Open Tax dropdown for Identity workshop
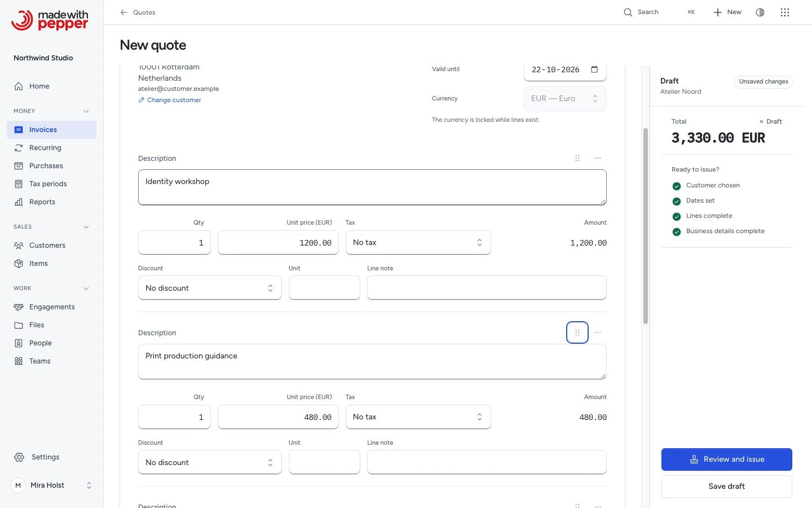 418,243
